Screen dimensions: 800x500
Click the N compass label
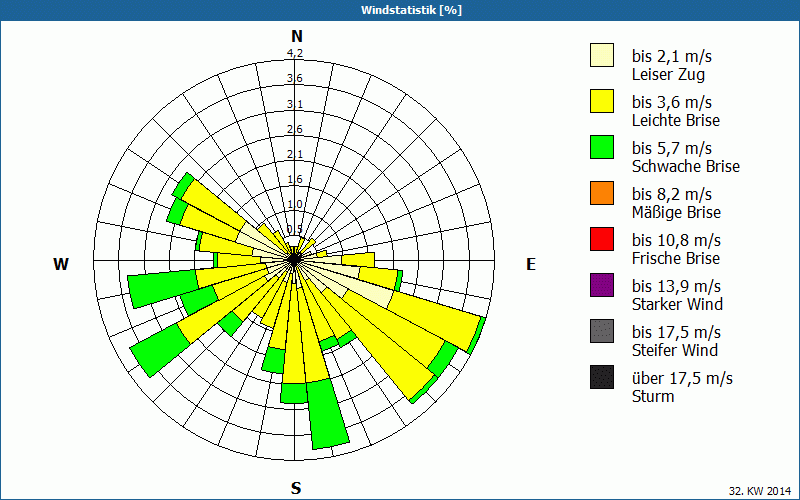tap(296, 37)
